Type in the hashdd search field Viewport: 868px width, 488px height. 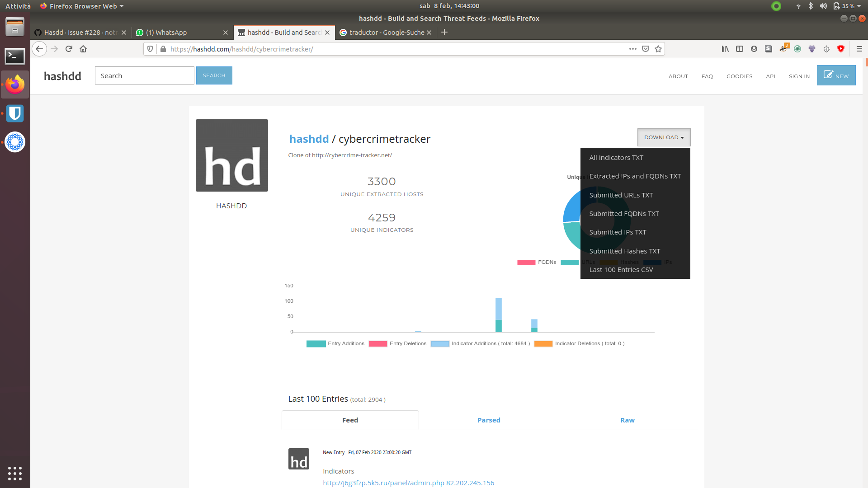point(144,75)
